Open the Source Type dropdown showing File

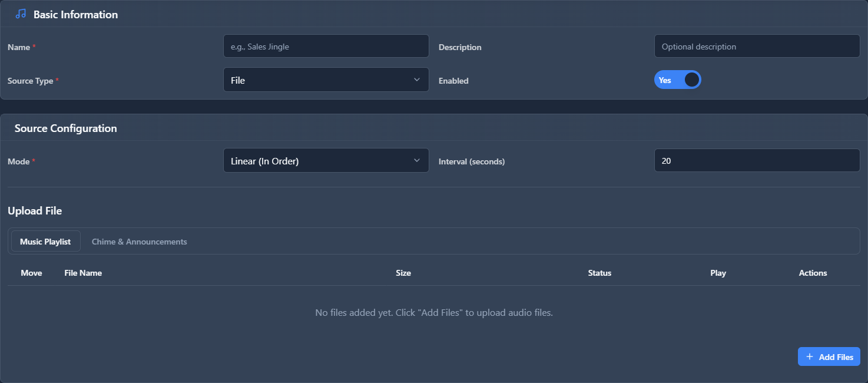(x=326, y=80)
